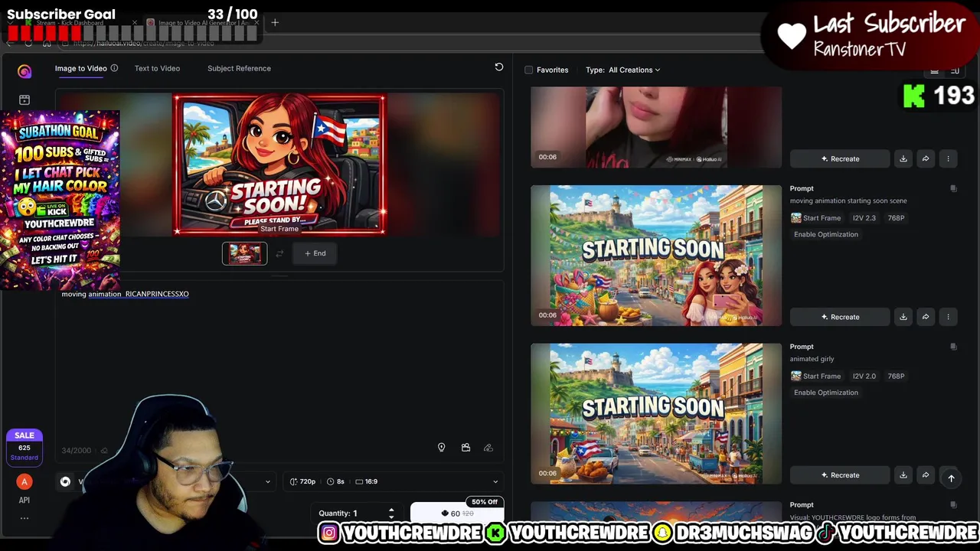This screenshot has height=551, width=980.
Task: Click 'moving animation starting soon scene' prompt text
Action: coord(848,201)
